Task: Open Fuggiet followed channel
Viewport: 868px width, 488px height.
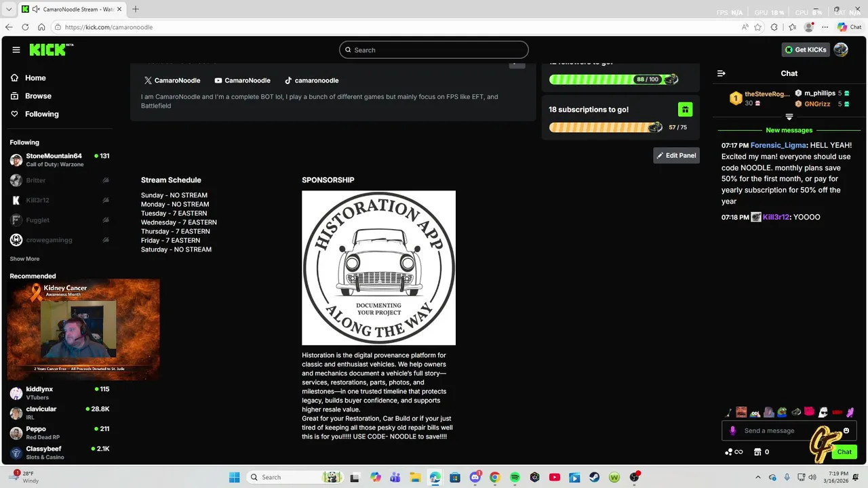Action: tap(60, 220)
